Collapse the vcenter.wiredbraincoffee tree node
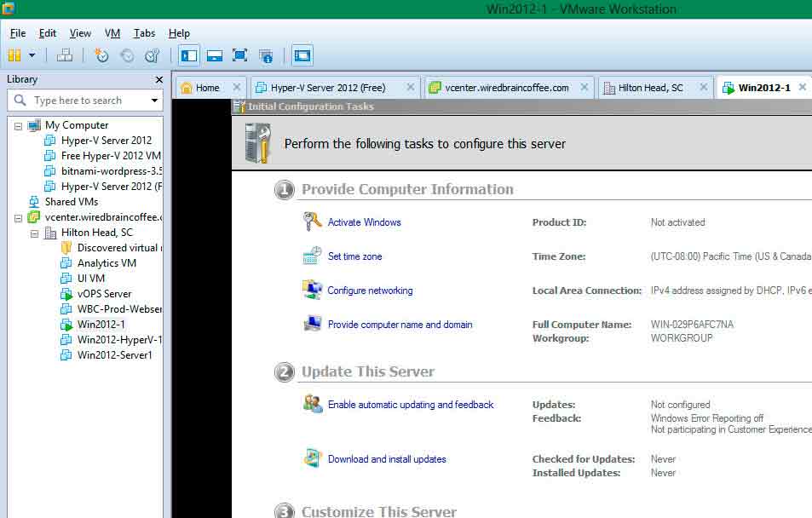This screenshot has height=518, width=812. coord(18,218)
